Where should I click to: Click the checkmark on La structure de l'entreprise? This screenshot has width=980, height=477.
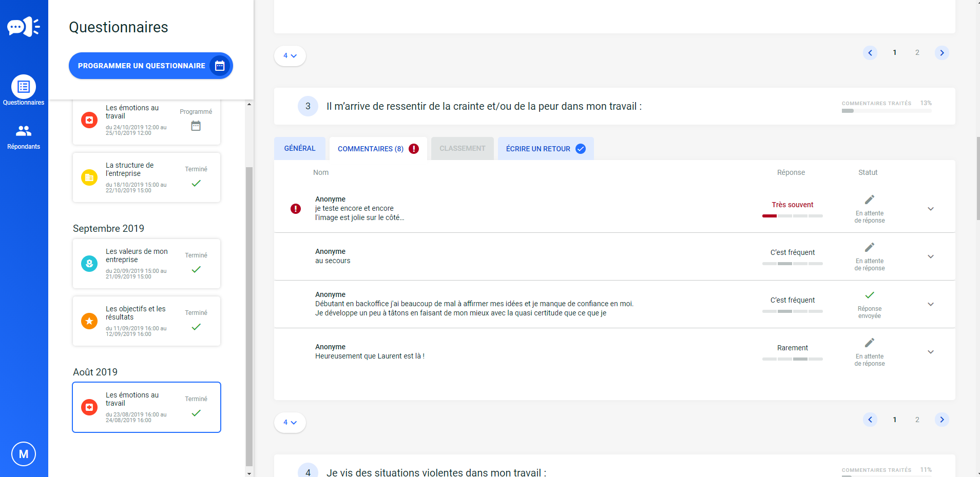click(196, 183)
